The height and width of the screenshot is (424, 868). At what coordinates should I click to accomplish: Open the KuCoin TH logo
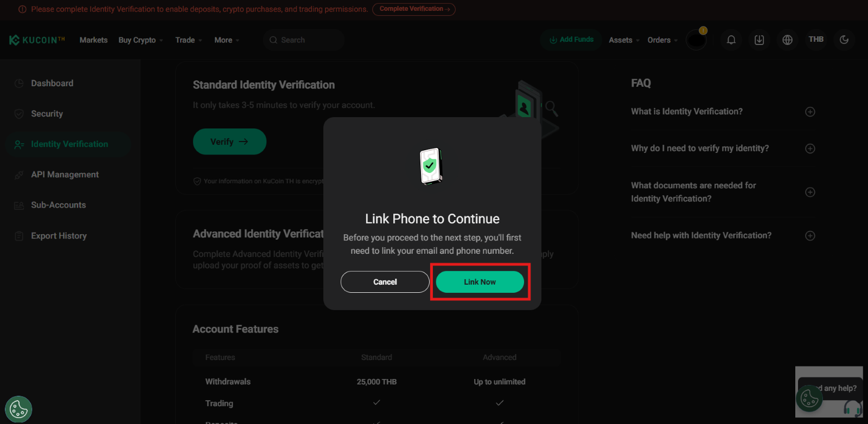pos(36,40)
